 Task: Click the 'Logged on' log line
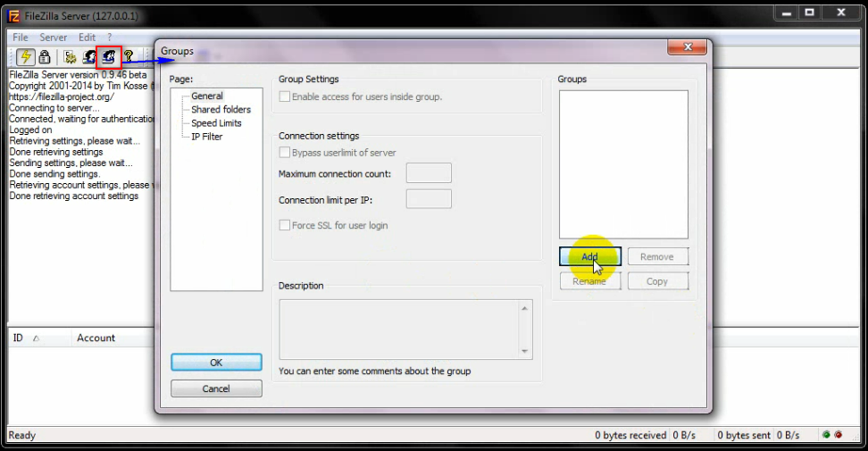(x=30, y=129)
